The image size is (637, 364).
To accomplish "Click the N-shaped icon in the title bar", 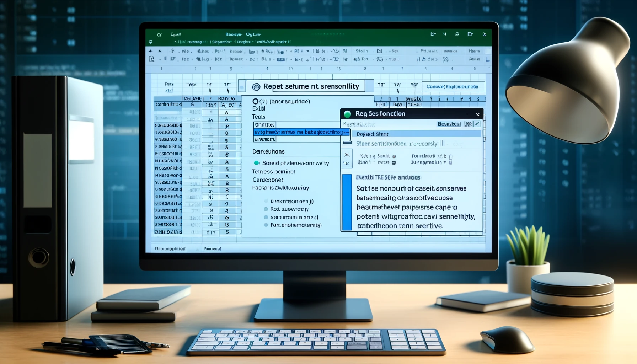I will pyautogui.click(x=444, y=34).
